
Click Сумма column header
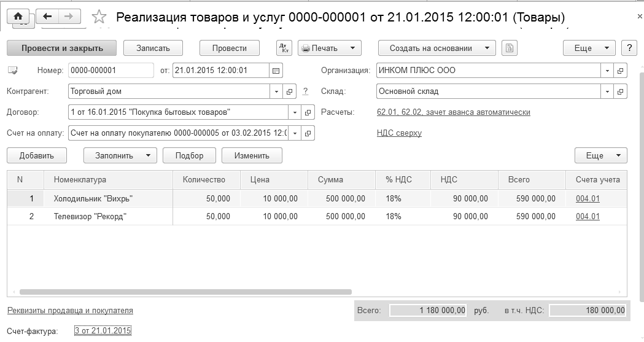(x=341, y=180)
